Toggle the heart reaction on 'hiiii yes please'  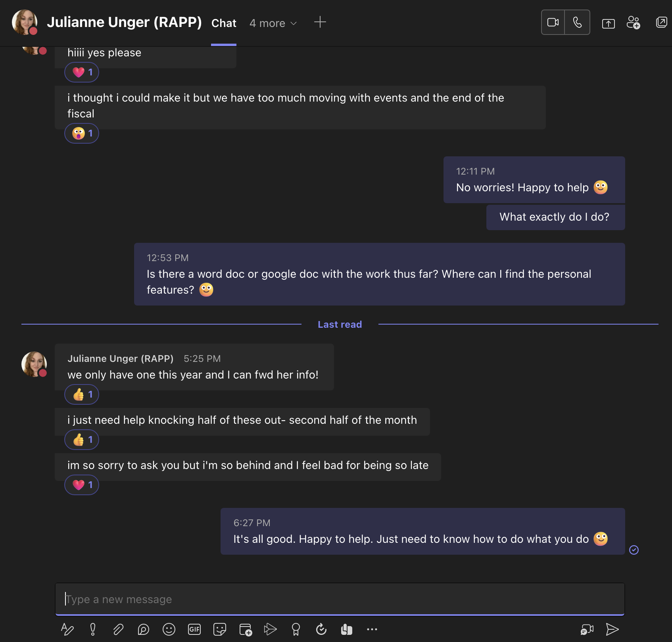pyautogui.click(x=81, y=72)
